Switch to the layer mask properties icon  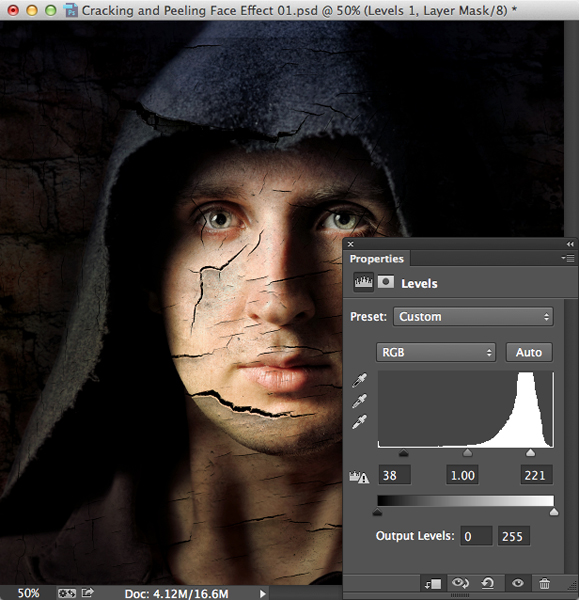[x=386, y=282]
